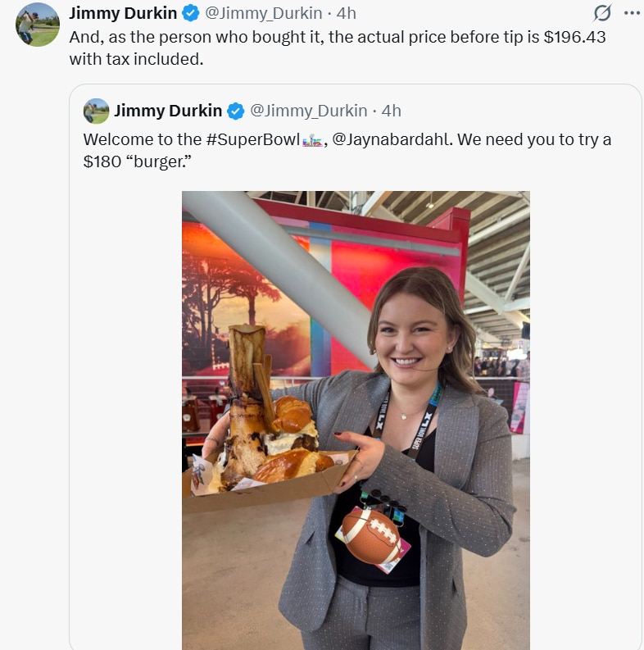Click the main post text about $196.43

tap(338, 48)
